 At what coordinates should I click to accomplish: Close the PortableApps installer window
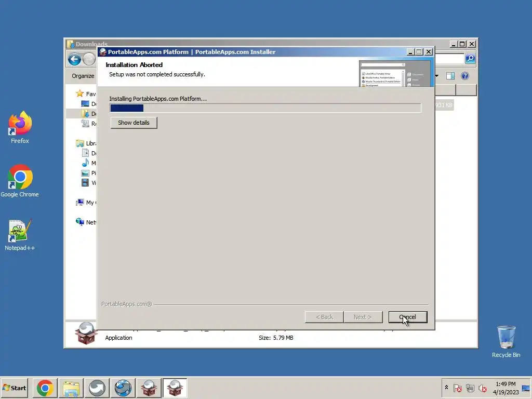(x=429, y=52)
